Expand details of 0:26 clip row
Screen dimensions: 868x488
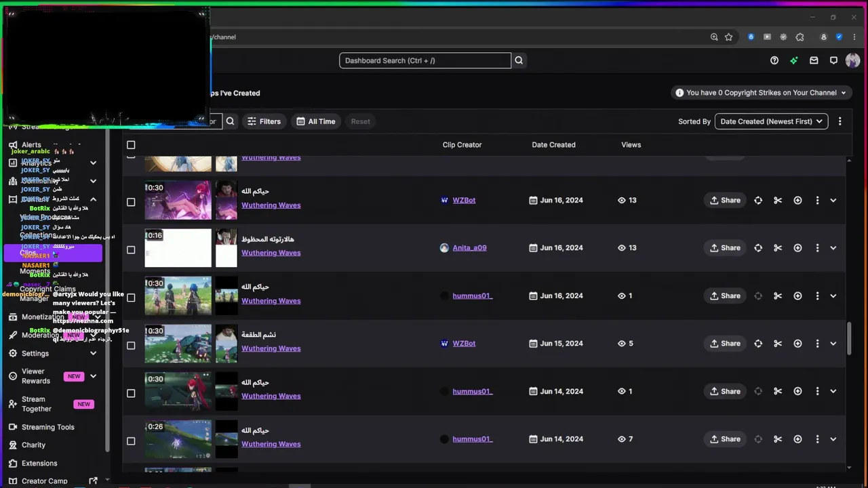tap(833, 439)
